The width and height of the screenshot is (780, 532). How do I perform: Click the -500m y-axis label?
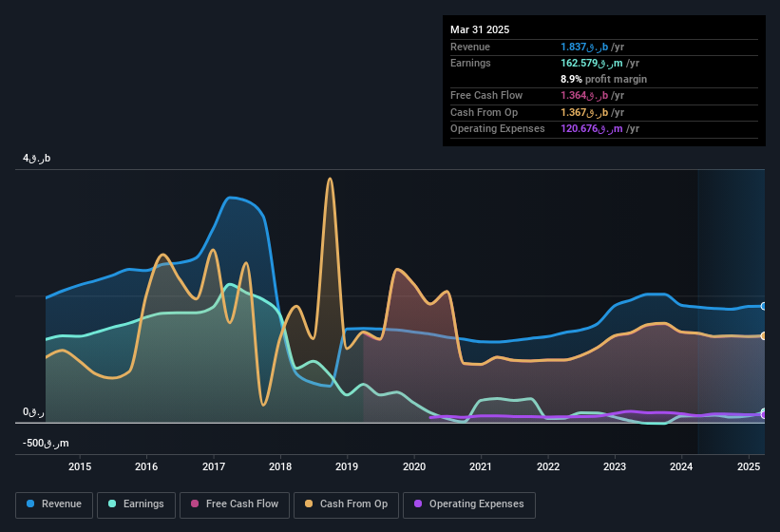[x=46, y=443]
